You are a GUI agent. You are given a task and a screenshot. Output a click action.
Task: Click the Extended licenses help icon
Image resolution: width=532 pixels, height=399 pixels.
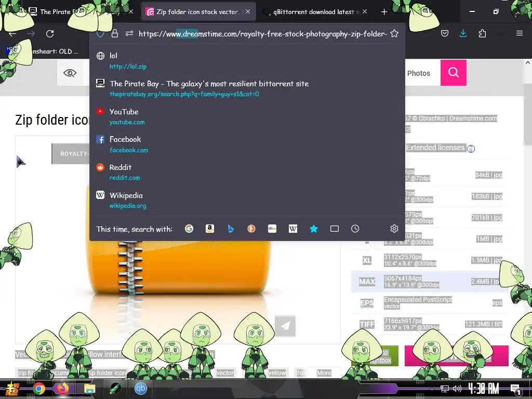pos(471,149)
